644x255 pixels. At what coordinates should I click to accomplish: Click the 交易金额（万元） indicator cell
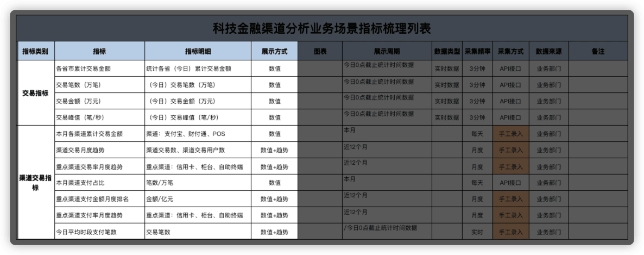(99, 101)
